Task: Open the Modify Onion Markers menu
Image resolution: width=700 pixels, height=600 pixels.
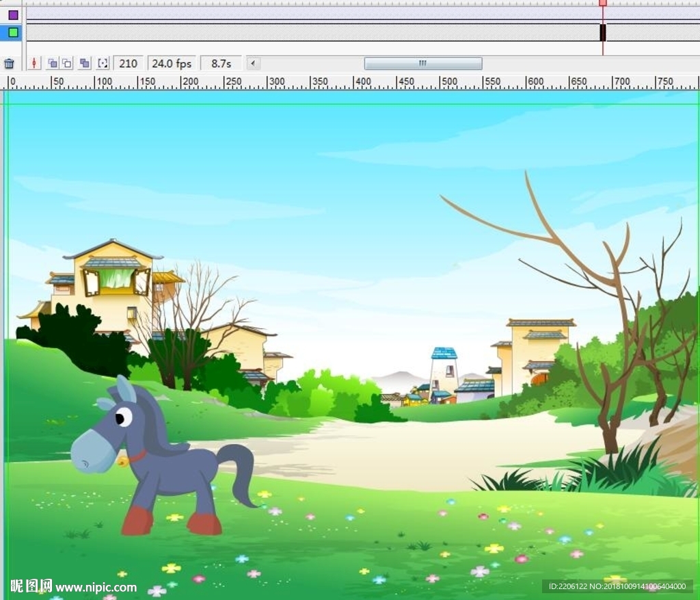Action: point(103,64)
